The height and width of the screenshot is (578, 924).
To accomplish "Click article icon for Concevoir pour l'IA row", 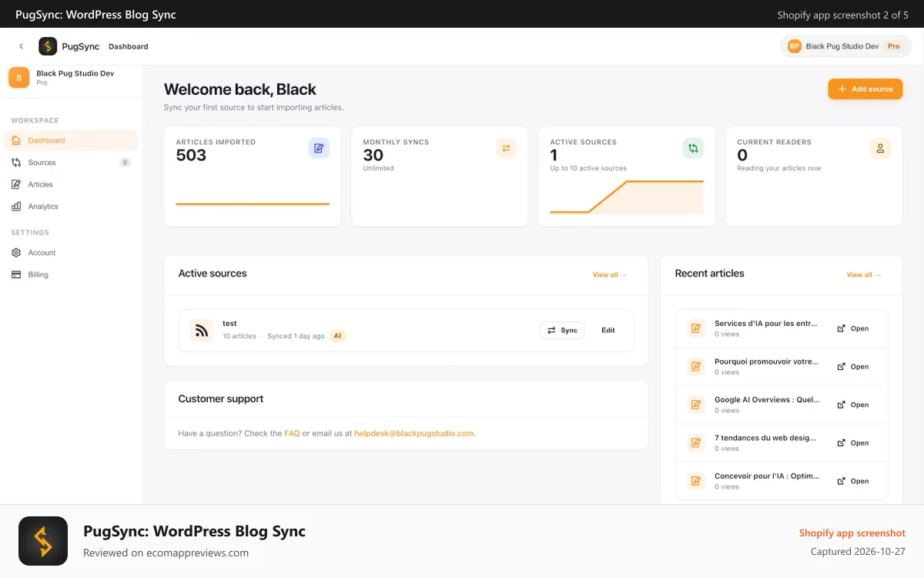I will pyautogui.click(x=696, y=481).
